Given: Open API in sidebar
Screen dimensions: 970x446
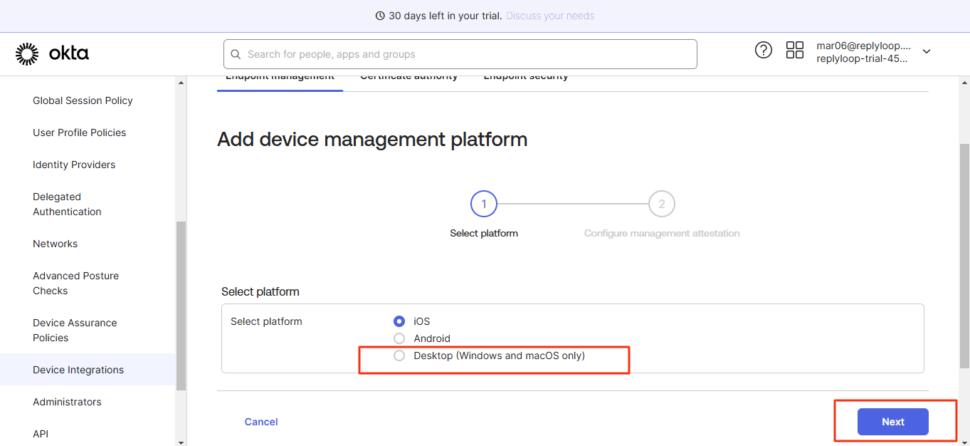Looking at the screenshot, I should (41, 434).
